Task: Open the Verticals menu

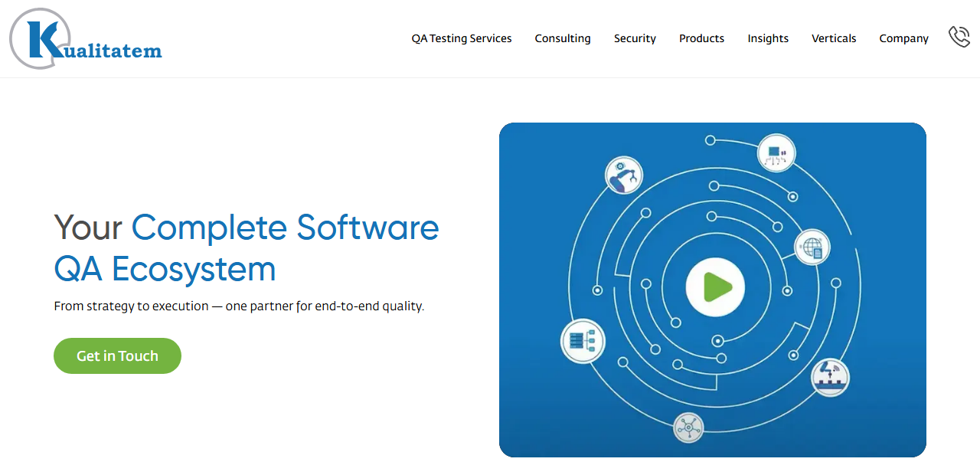Action: 834,38
